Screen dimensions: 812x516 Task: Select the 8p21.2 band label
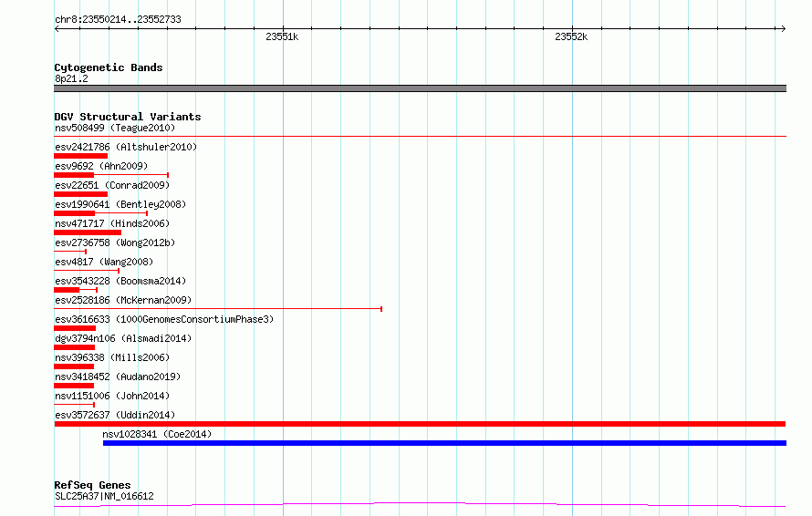71,78
